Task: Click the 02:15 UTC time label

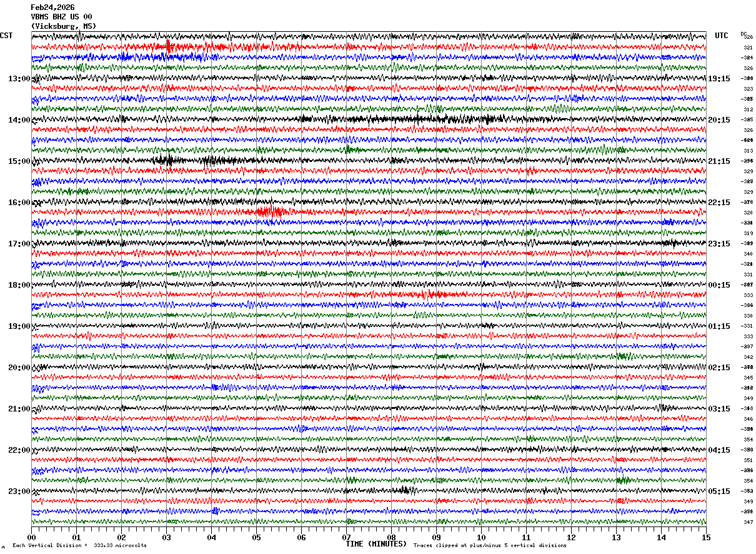Action: (x=719, y=368)
